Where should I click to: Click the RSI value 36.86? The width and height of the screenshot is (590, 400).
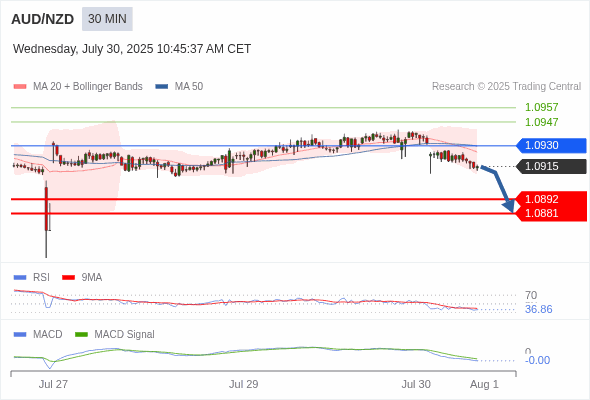click(x=538, y=309)
